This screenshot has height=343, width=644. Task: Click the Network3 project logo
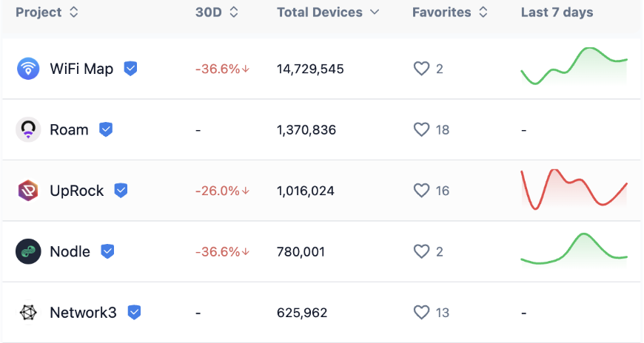pos(28,313)
